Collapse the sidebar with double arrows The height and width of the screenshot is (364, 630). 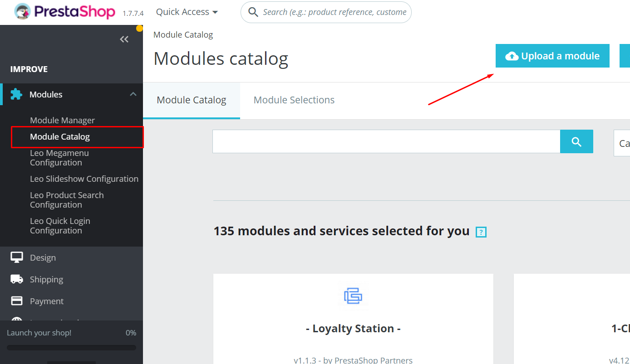click(124, 39)
